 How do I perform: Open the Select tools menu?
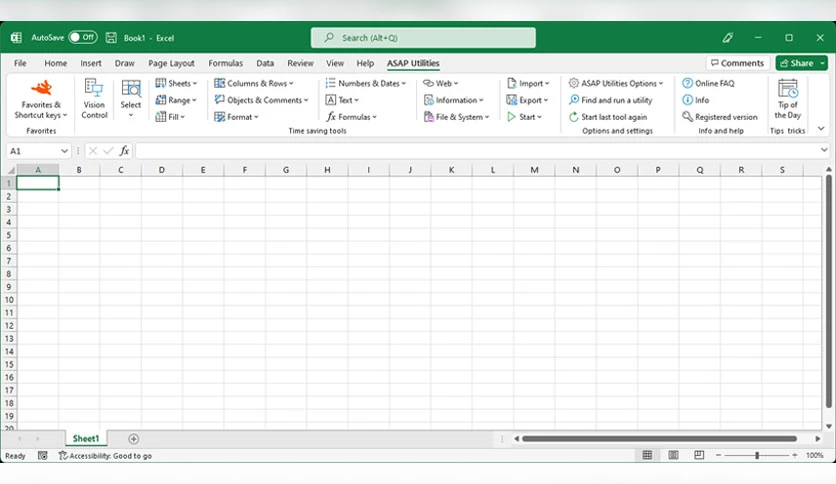(x=131, y=100)
